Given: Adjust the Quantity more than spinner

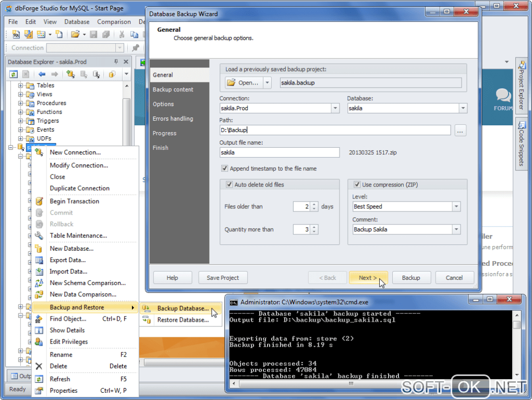Looking at the screenshot, I should coord(314,229).
